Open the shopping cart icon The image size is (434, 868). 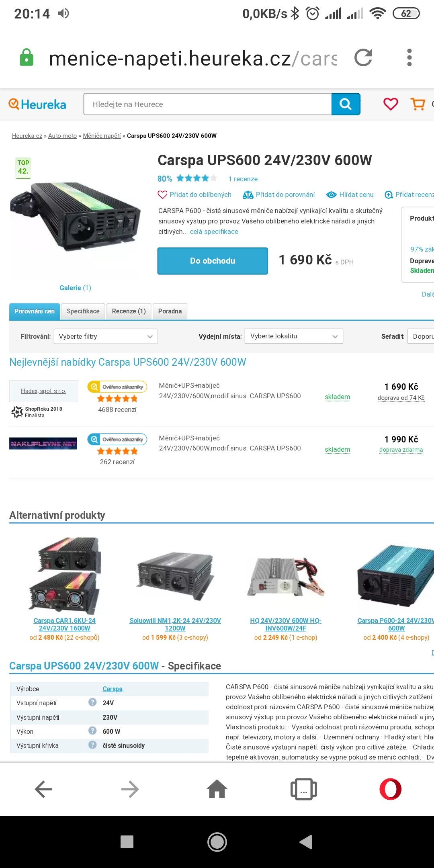[418, 104]
